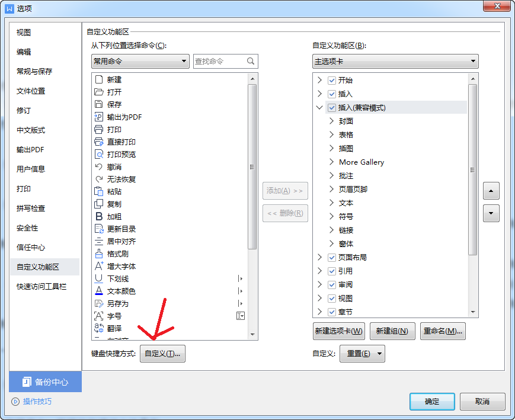Collapse the 插入(兼容模式) tree node
Viewport: 515px width, 420px height.
point(319,107)
